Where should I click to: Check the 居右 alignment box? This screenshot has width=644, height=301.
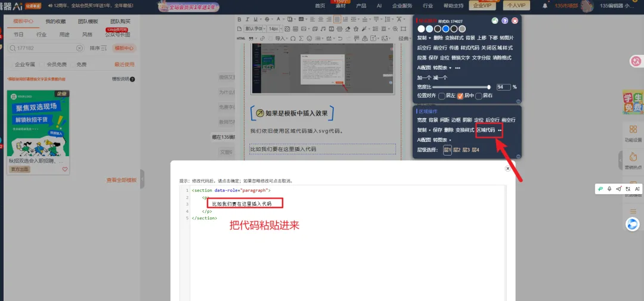(478, 96)
